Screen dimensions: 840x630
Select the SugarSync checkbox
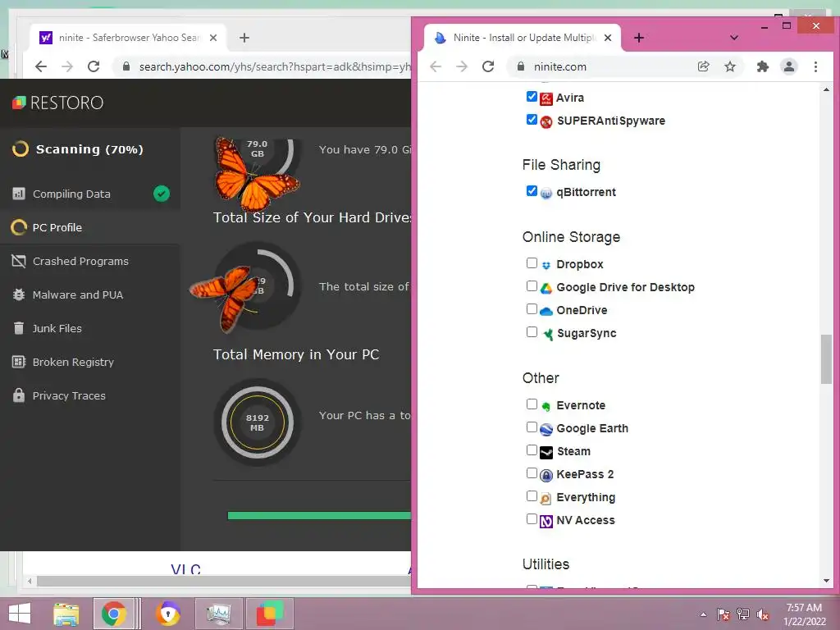pyautogui.click(x=532, y=332)
